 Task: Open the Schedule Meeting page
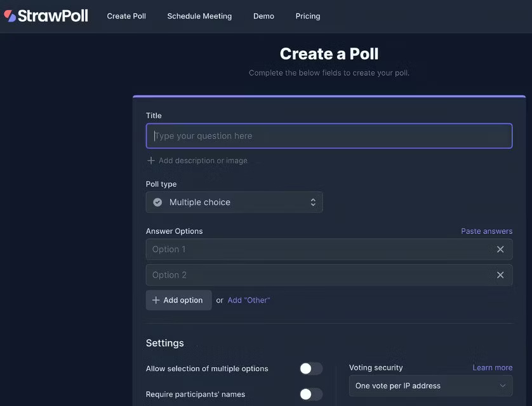(x=199, y=16)
